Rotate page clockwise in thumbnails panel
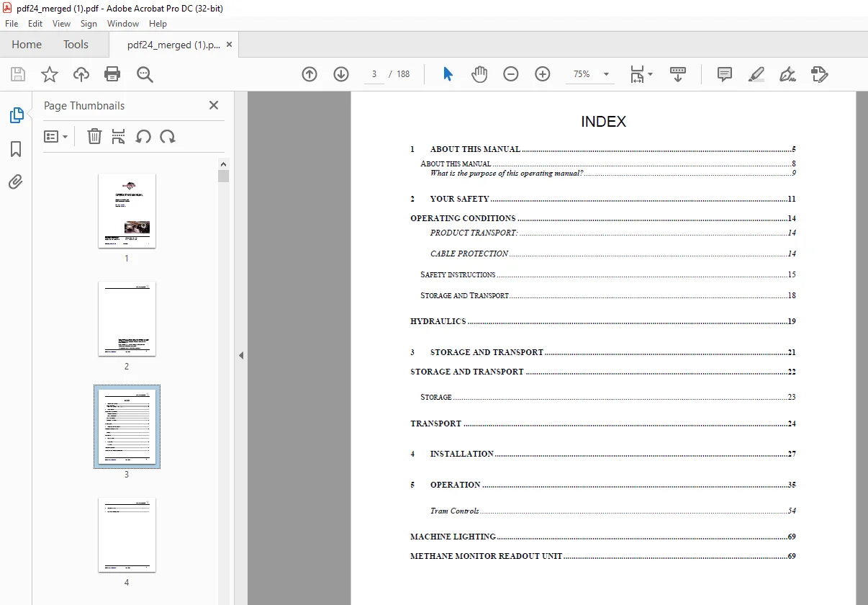This screenshot has width=868, height=605. tap(168, 136)
